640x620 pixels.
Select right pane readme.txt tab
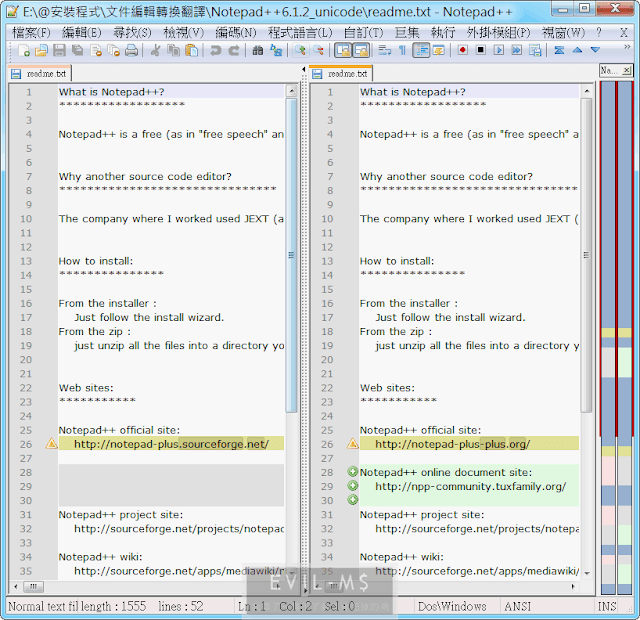(340, 74)
